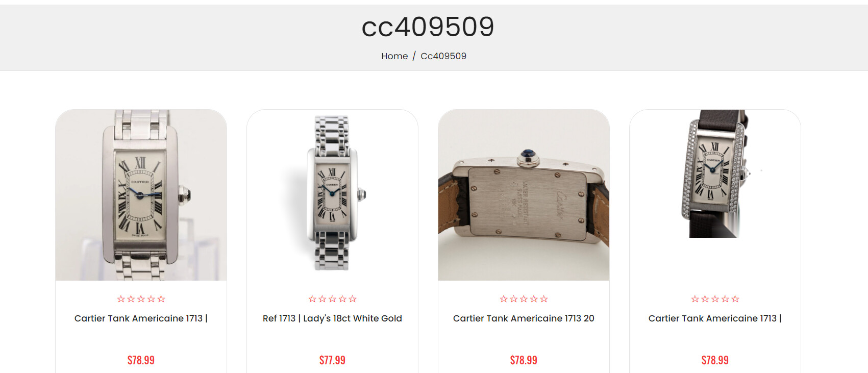Click star rating of fourth product
This screenshot has height=373, width=868.
coord(715,299)
